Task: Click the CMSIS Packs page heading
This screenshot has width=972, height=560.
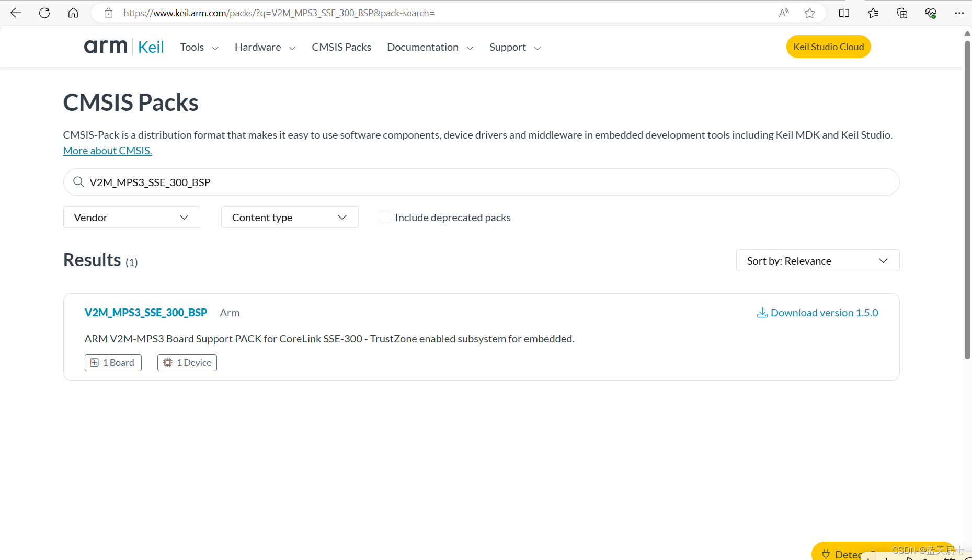Action: tap(131, 102)
